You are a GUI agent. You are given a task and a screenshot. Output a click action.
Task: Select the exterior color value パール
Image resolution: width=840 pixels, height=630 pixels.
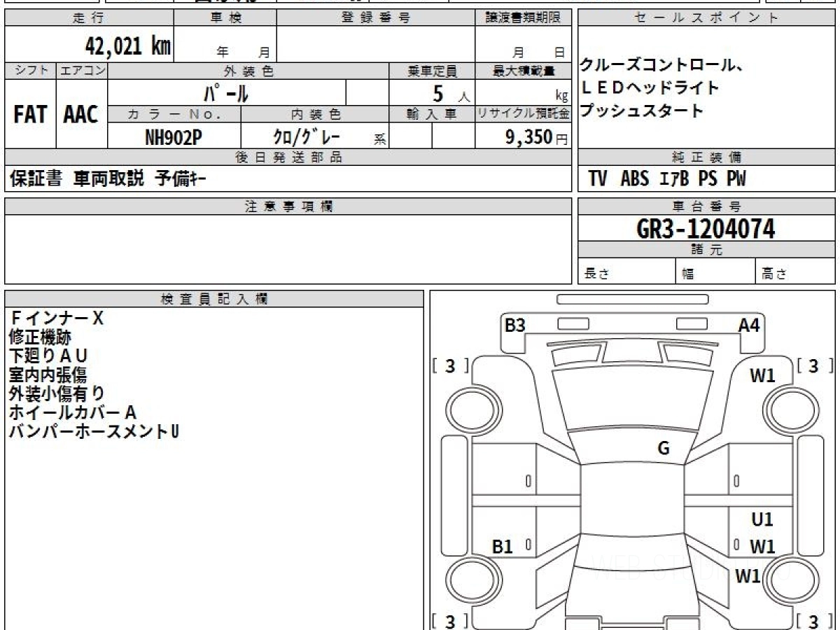(x=226, y=92)
